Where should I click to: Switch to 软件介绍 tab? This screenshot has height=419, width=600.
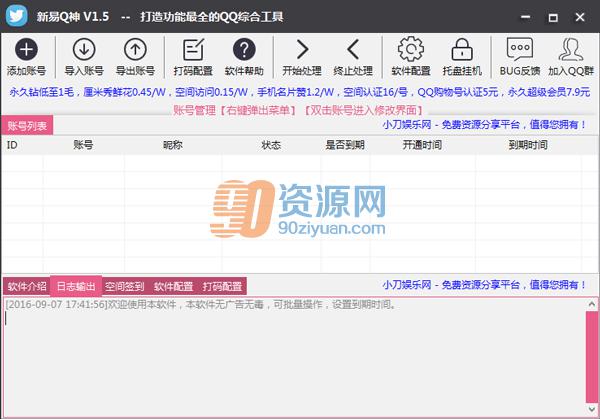coord(27,286)
